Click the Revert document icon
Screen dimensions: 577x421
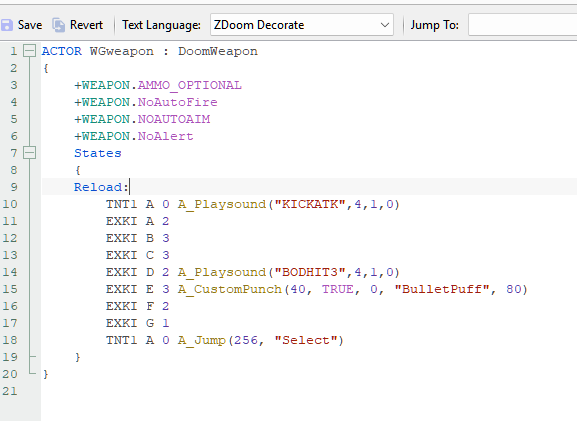pyautogui.click(x=58, y=25)
